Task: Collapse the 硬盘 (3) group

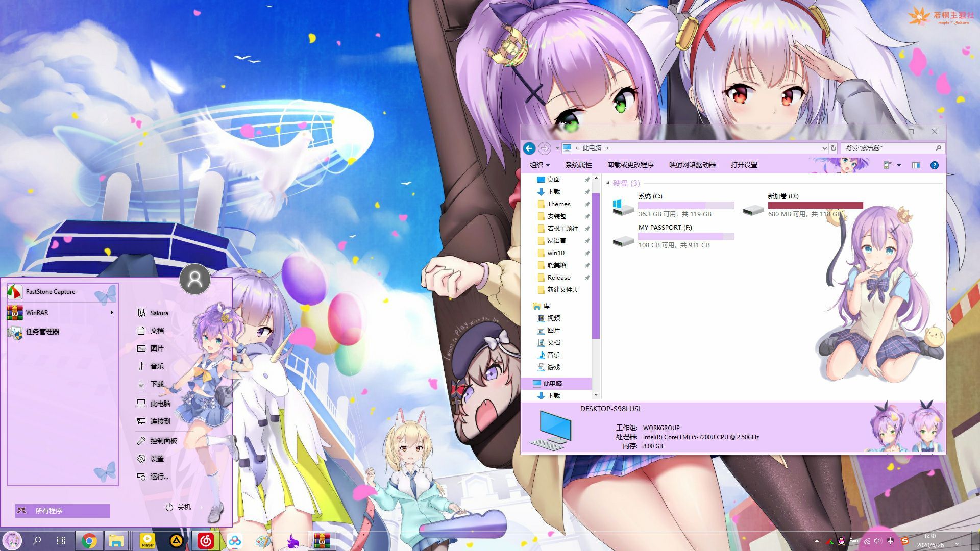Action: point(608,183)
